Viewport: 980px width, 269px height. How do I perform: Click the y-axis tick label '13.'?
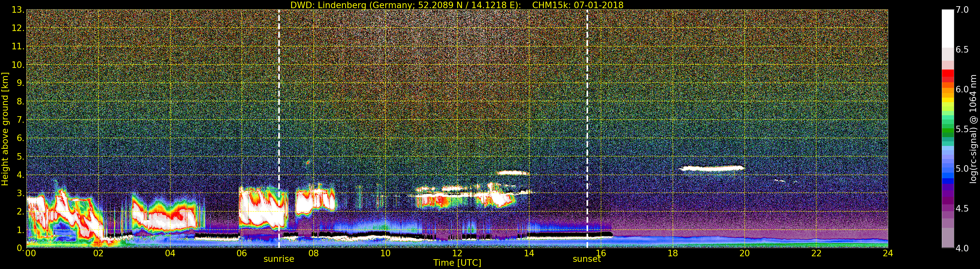(18, 10)
